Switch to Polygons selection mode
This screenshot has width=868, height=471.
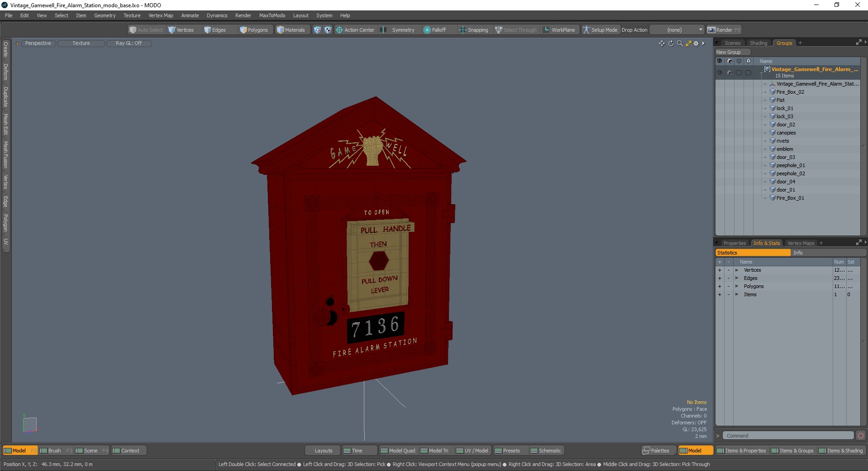click(x=254, y=30)
